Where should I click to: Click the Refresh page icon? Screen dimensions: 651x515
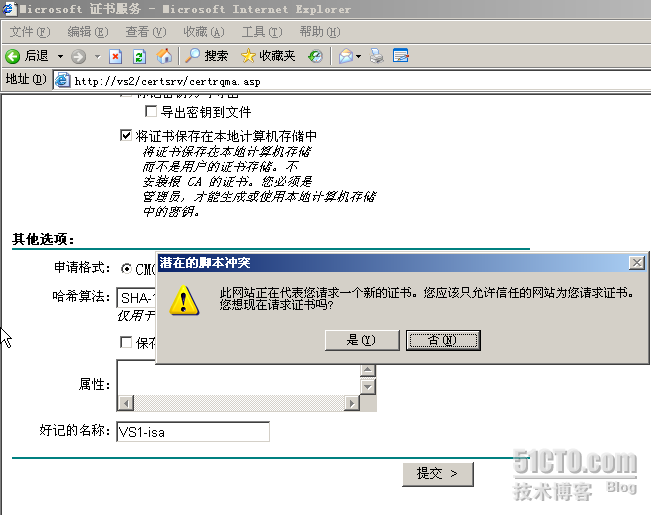pyautogui.click(x=139, y=56)
